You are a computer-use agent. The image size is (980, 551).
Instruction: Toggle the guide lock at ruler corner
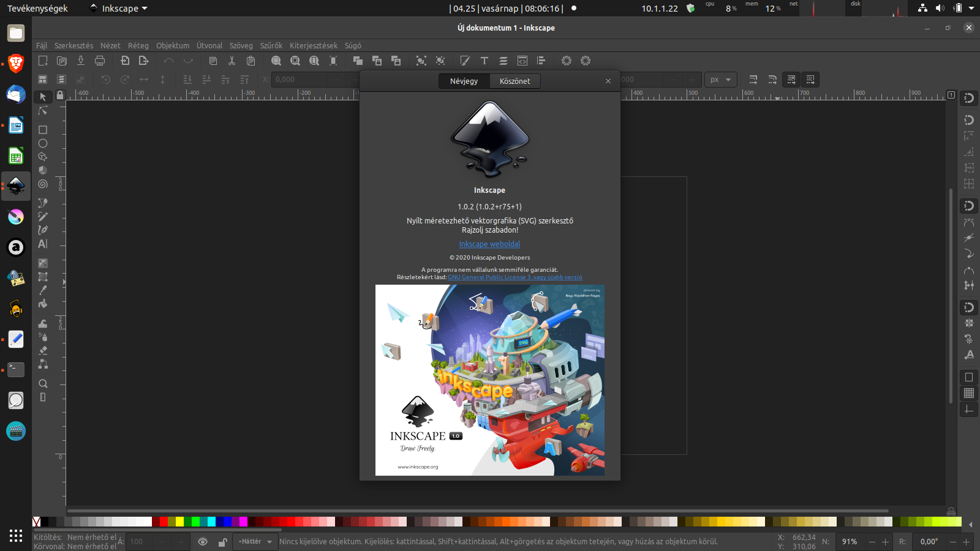(60, 95)
